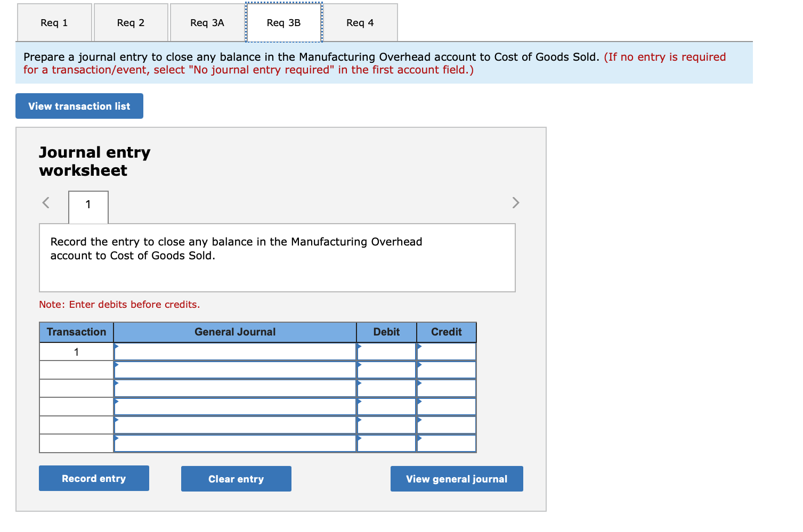
Task: Switch to the Req 1 tab
Action: [54, 22]
